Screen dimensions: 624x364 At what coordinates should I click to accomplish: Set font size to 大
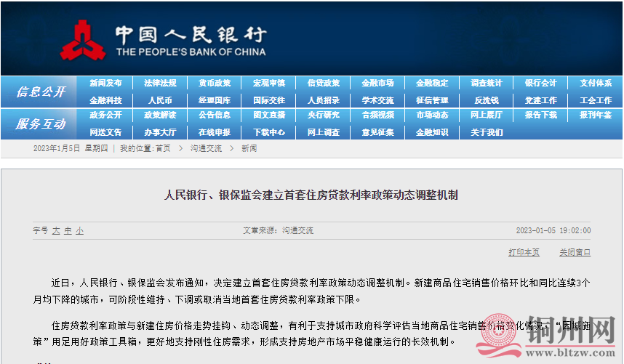56,230
